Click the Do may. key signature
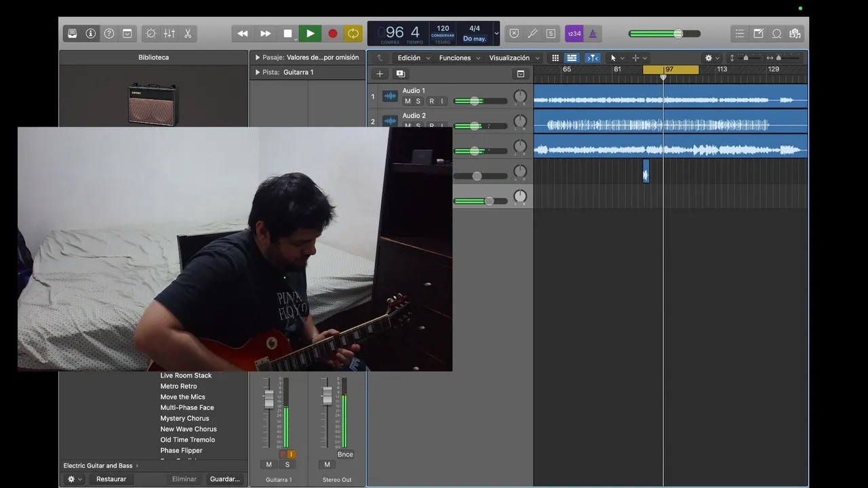 pyautogui.click(x=475, y=39)
